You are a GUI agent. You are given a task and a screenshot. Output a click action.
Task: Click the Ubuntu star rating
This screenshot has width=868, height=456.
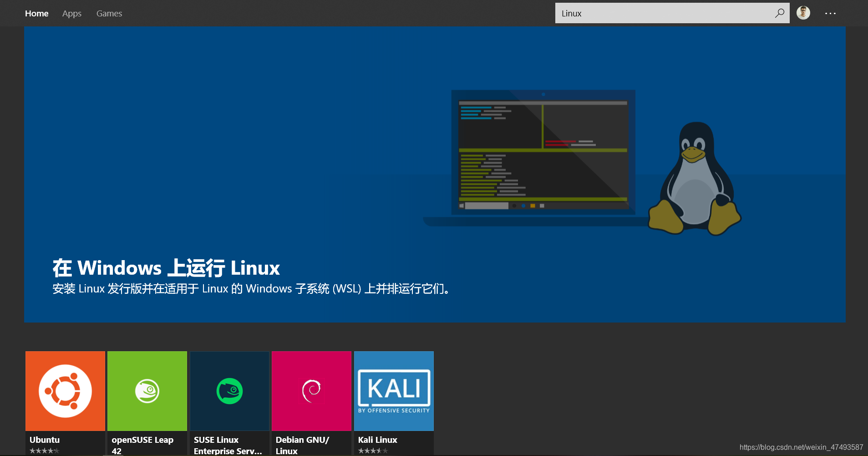pyautogui.click(x=45, y=451)
